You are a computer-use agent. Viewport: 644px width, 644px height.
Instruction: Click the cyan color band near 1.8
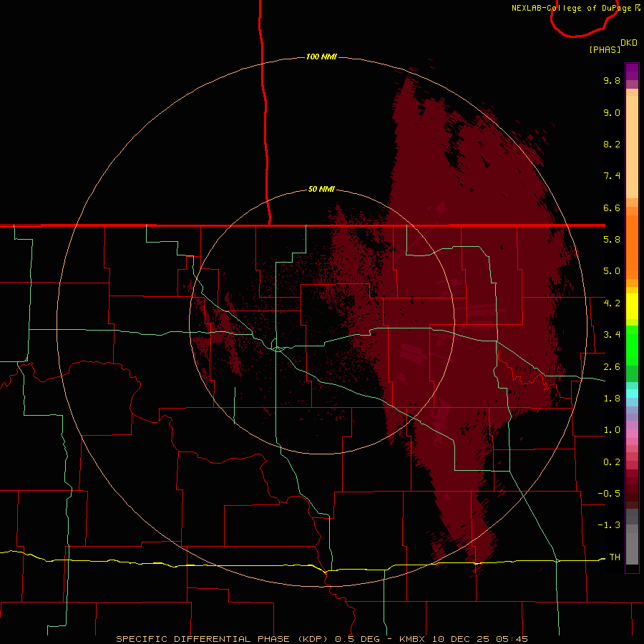pos(632,394)
